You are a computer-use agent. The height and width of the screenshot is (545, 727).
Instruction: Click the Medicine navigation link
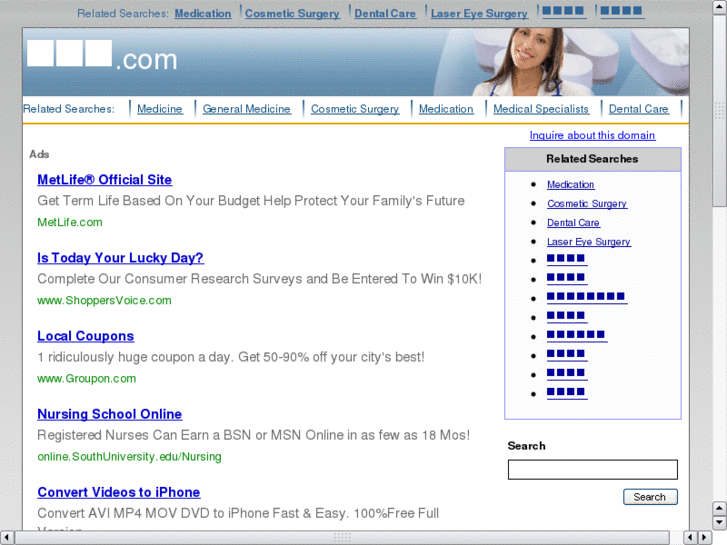tap(159, 109)
